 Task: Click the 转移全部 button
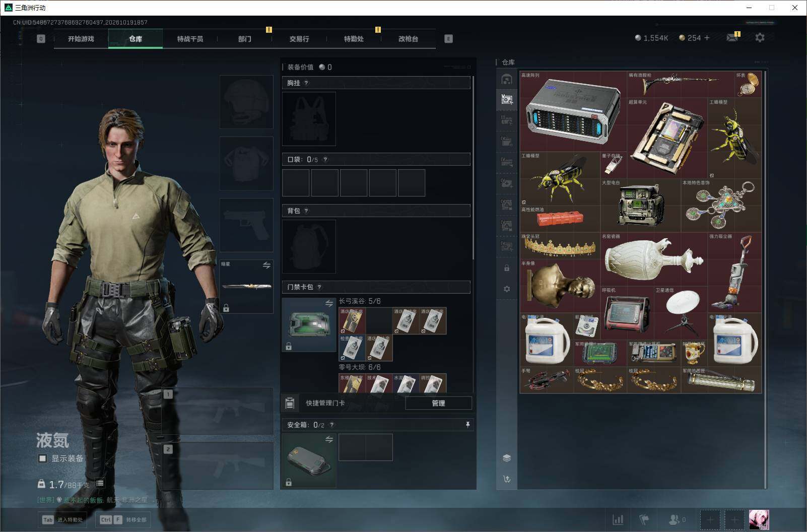click(123, 519)
